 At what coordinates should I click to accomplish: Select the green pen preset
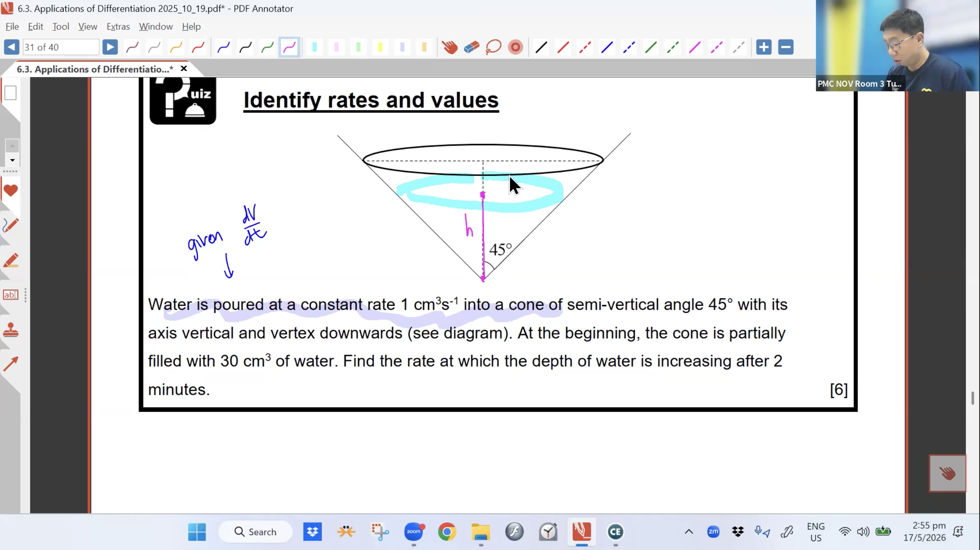pyautogui.click(x=267, y=47)
